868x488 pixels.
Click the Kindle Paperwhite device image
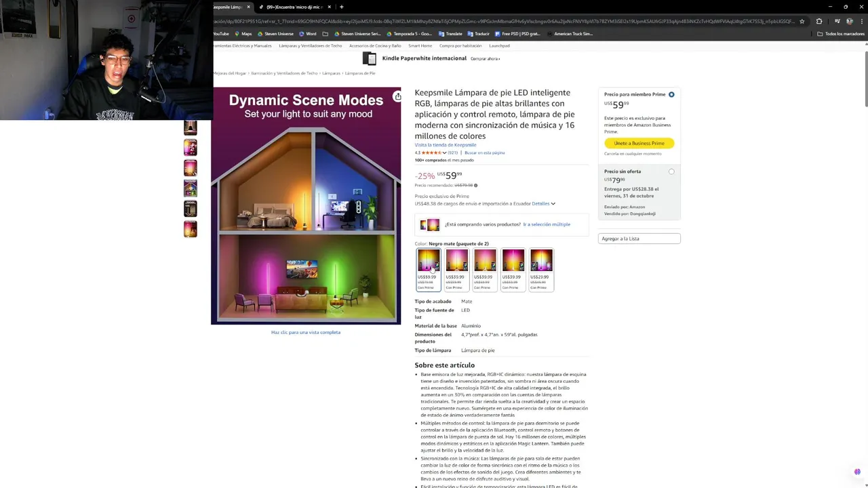point(369,58)
